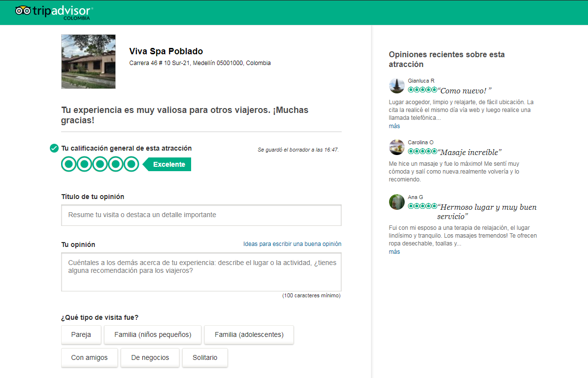Select the first rating bubble
The width and height of the screenshot is (588, 378).
[x=69, y=164]
